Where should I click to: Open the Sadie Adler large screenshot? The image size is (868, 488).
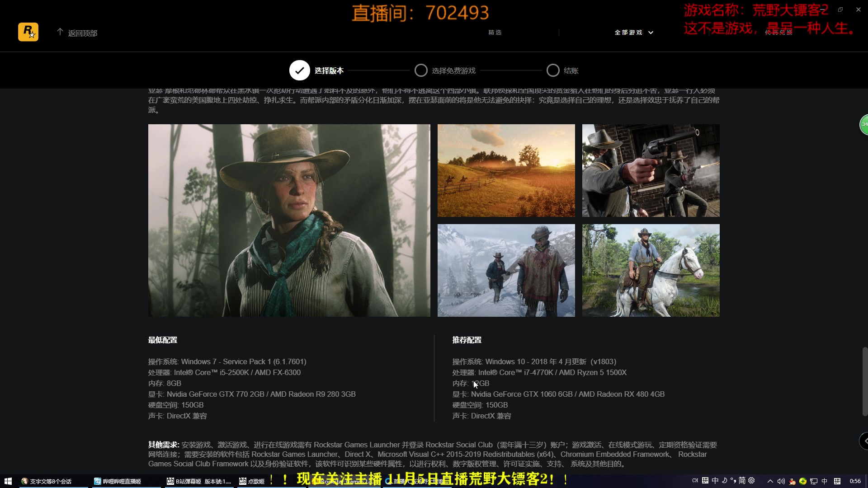click(x=289, y=221)
